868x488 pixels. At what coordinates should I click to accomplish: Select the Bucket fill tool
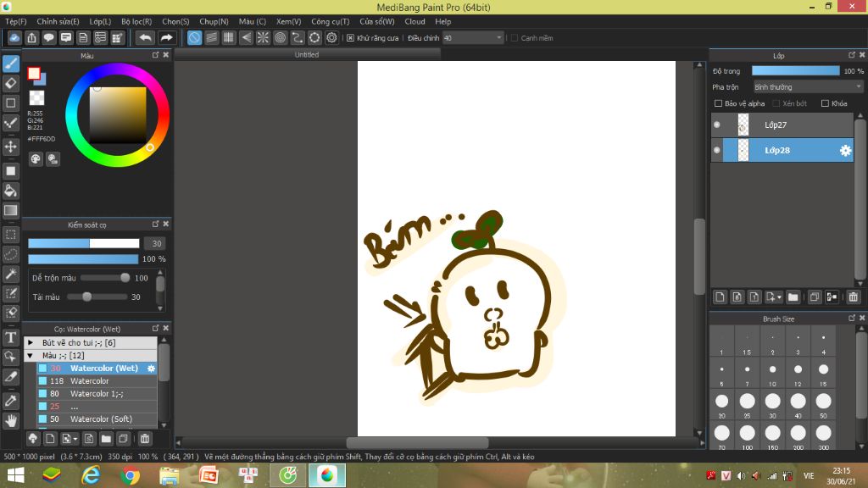(10, 191)
